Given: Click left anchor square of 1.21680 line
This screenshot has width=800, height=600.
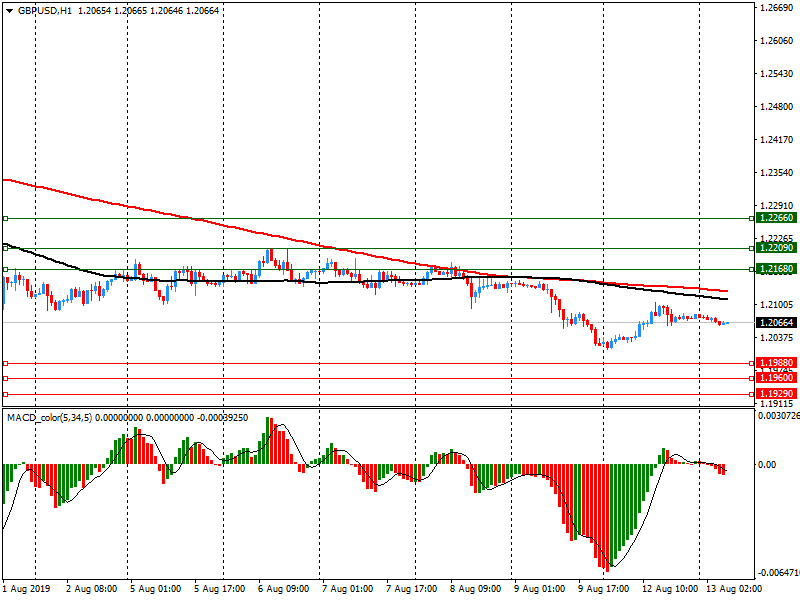Looking at the screenshot, I should tap(6, 269).
